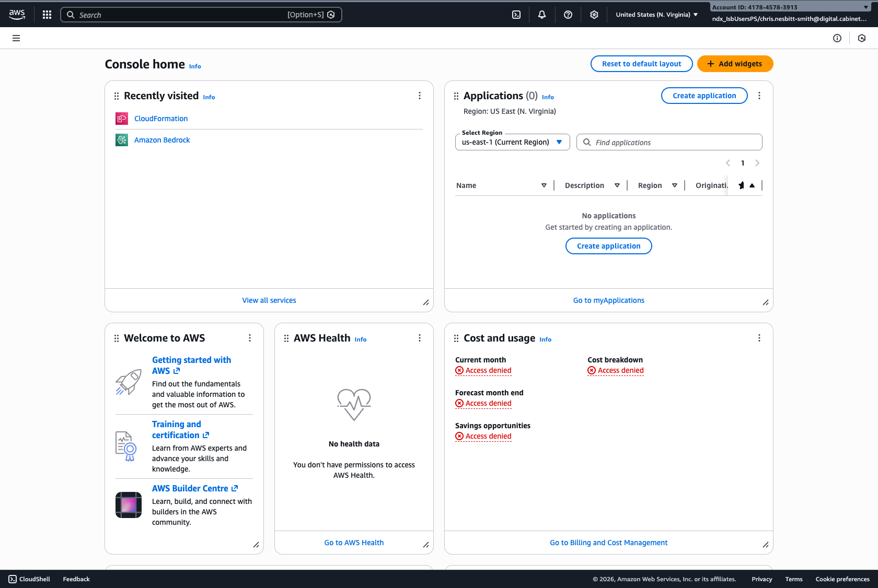Click the notifications bell icon
Viewport: 878px width, 588px height.
click(x=542, y=14)
